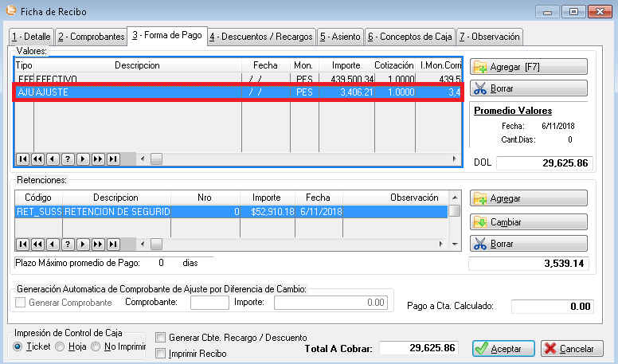The image size is (618, 364).
Task: Select the Hoja radio button
Action: 60,347
